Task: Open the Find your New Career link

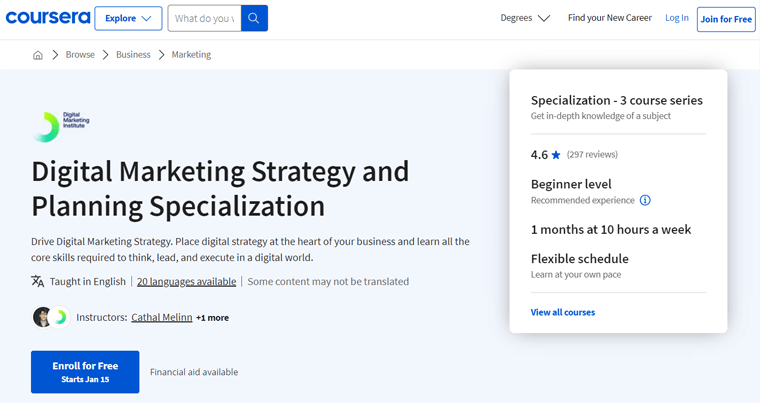Action: click(x=610, y=18)
